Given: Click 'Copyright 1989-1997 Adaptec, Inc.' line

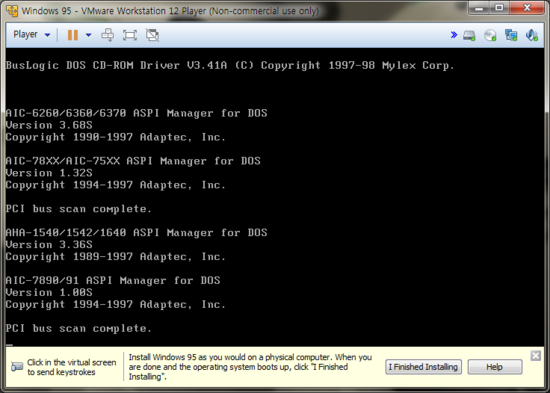Looking at the screenshot, I should (x=115, y=257).
